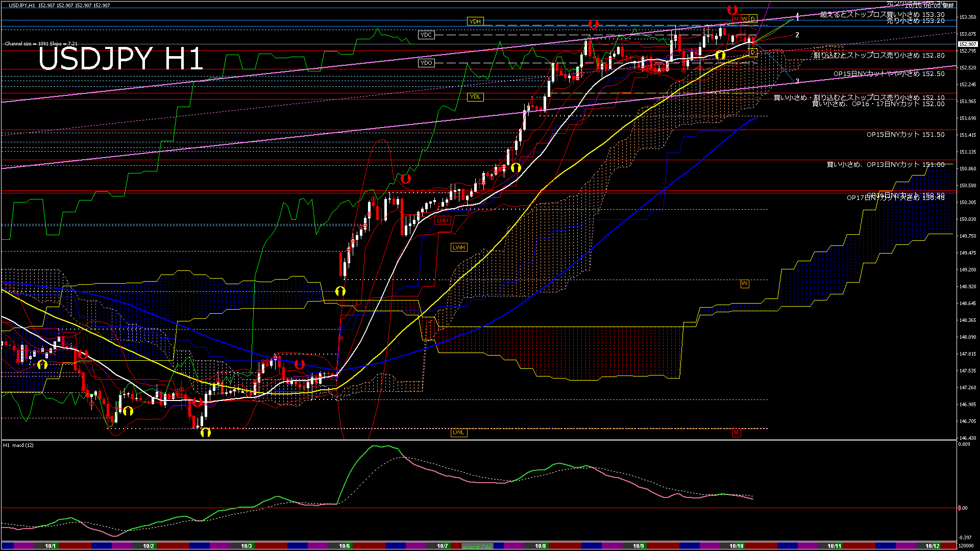The height and width of the screenshot is (551, 980).
Task: Select the YDL level label
Action: pos(475,97)
